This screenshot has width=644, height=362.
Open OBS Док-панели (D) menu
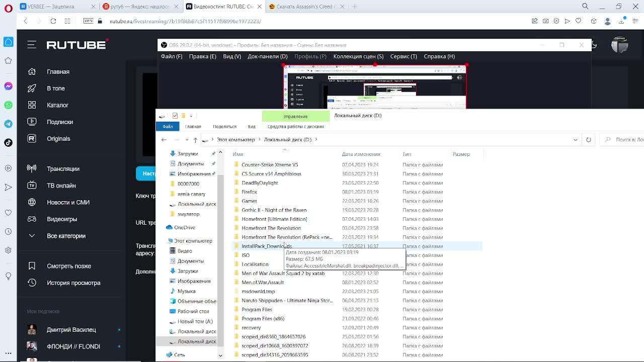268,56
